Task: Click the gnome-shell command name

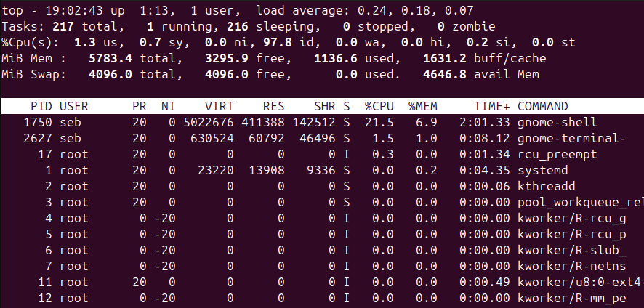Action: [557, 122]
